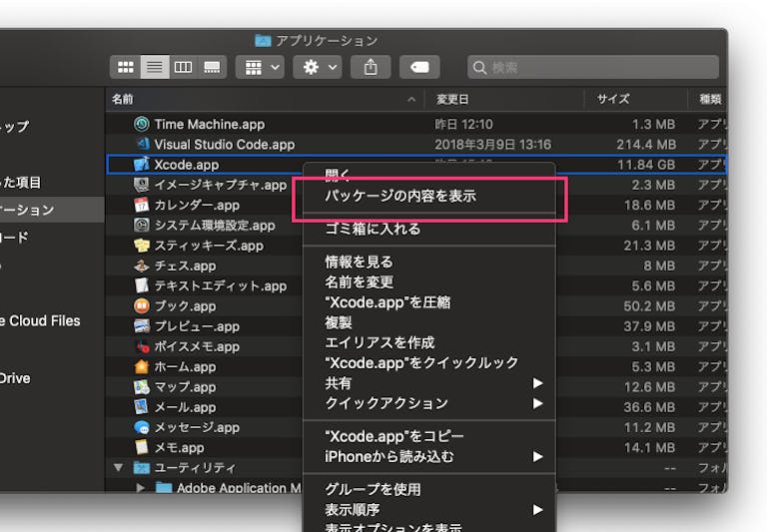Switch Finder to icon view

click(126, 67)
